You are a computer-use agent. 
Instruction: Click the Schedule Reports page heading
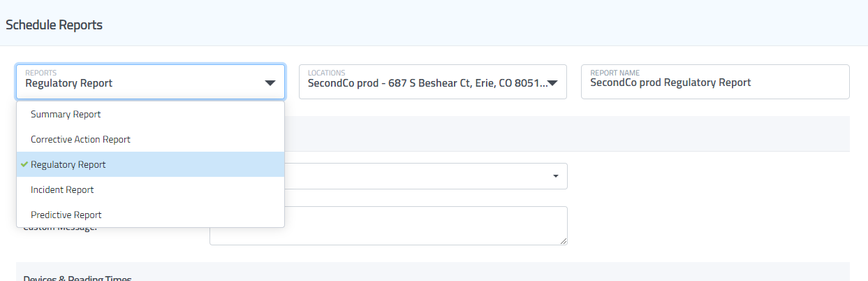click(54, 25)
